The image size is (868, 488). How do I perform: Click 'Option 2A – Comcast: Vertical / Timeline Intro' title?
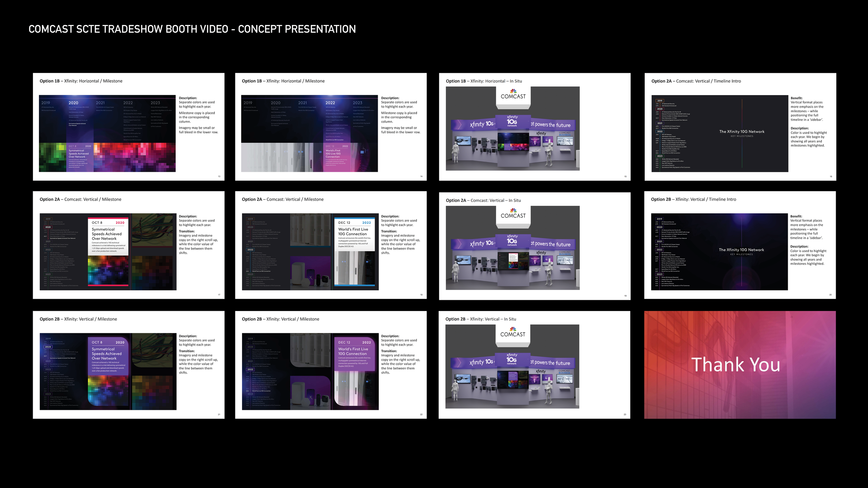point(696,81)
